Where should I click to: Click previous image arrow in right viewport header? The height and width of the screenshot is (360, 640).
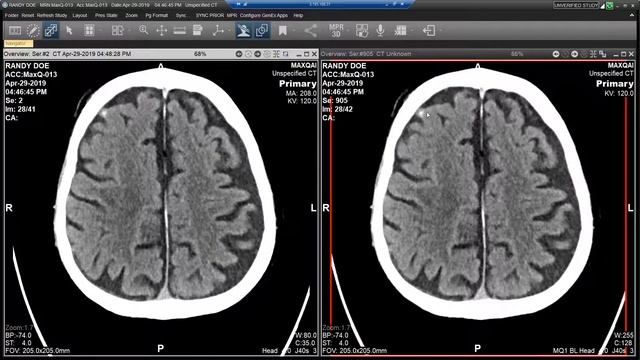pos(556,54)
